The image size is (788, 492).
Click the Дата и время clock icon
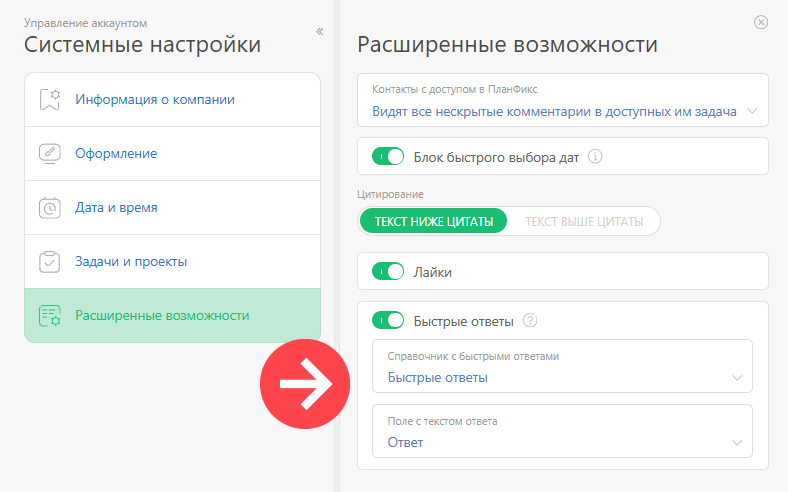point(50,208)
